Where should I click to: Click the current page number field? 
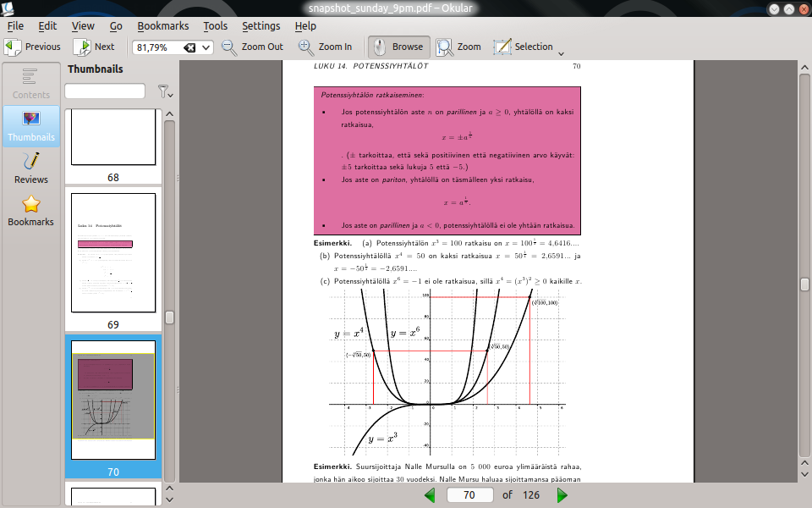[469, 495]
